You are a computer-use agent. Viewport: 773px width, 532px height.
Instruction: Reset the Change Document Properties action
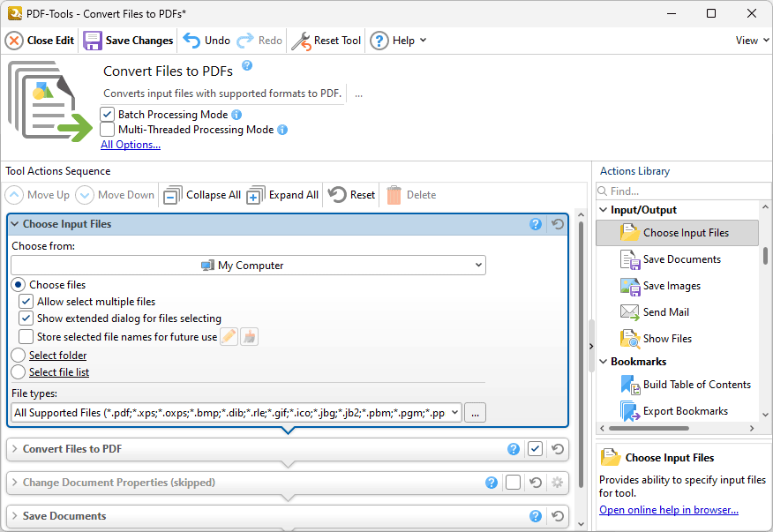536,483
